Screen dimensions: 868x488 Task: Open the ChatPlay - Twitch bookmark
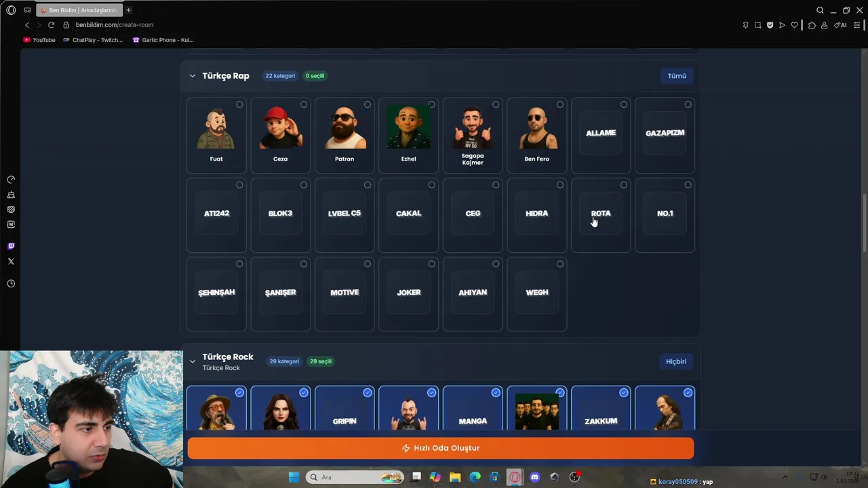click(93, 40)
